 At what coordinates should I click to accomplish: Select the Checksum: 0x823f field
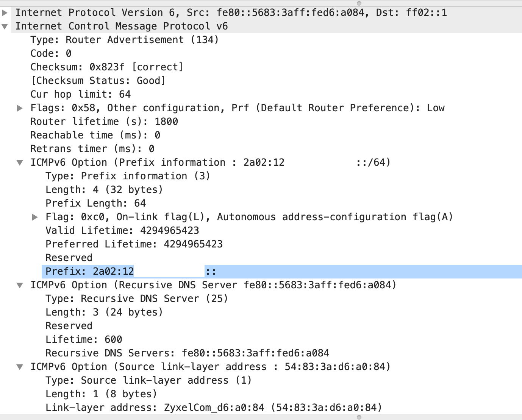tap(107, 67)
